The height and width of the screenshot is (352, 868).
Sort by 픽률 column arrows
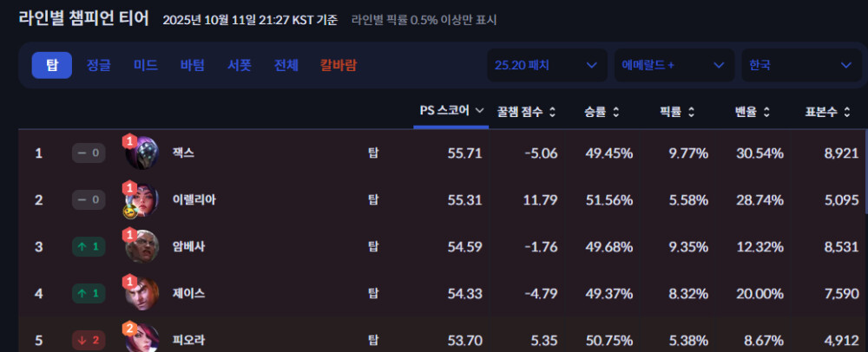(x=691, y=112)
